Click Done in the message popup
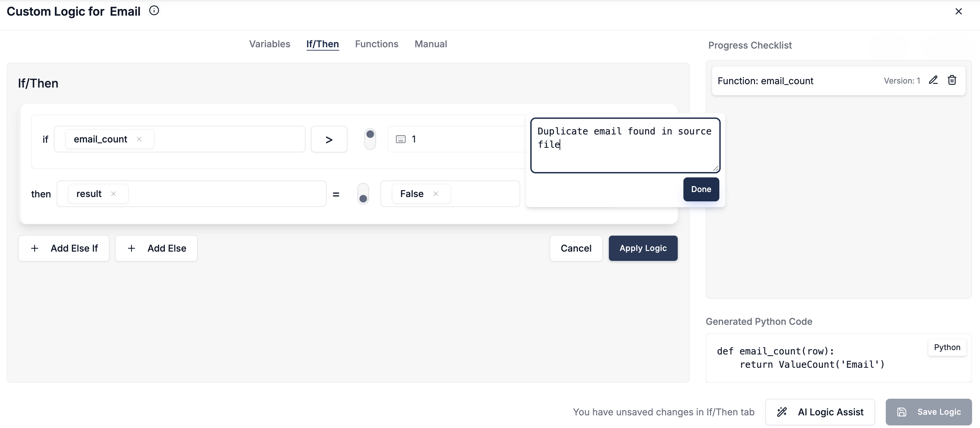Screen dimensions: 980x428 [701, 189]
